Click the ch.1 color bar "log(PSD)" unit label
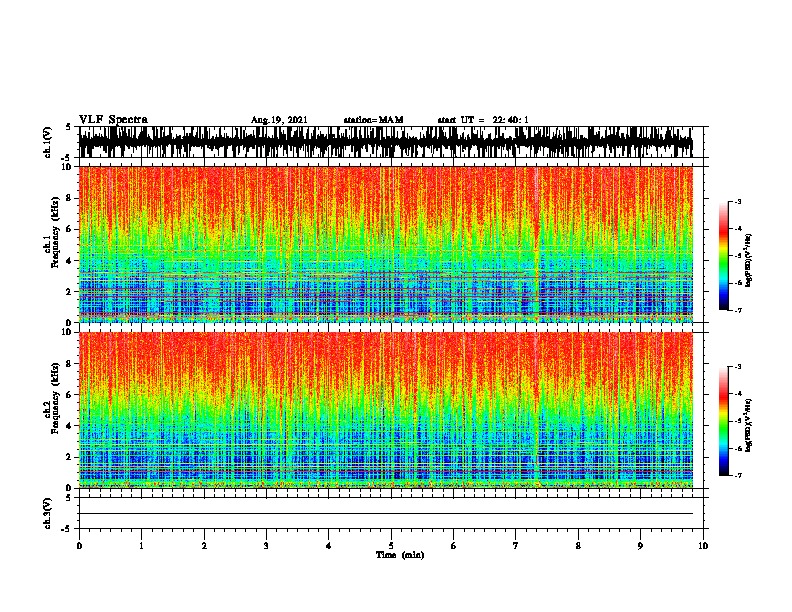Screen dimensions: 792x612 point(749,260)
